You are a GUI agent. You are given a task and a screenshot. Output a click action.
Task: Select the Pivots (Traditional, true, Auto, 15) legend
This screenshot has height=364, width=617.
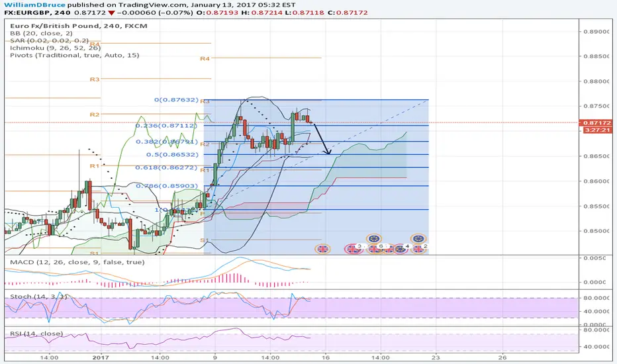tap(75, 56)
